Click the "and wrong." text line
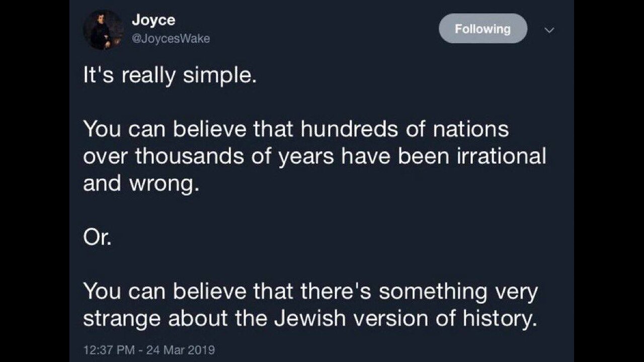The height and width of the screenshot is (362, 644). tap(138, 185)
